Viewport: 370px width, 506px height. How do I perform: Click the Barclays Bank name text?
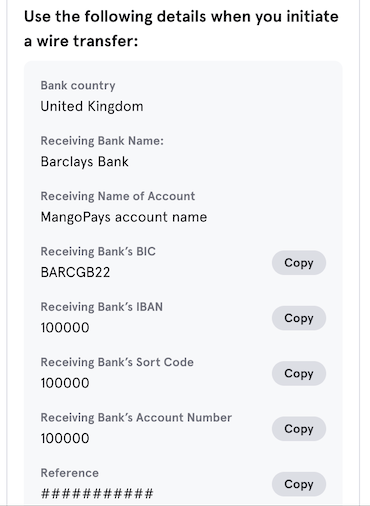pos(85,162)
